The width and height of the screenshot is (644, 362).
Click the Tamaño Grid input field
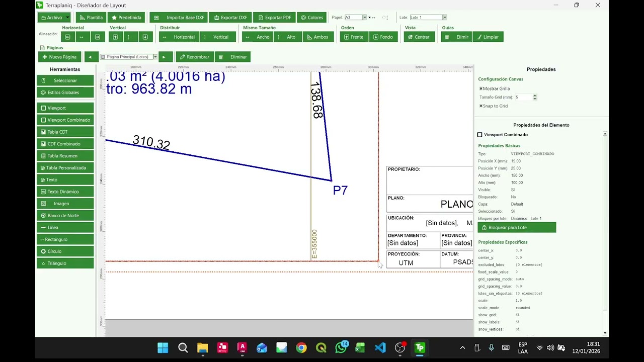[x=523, y=97]
